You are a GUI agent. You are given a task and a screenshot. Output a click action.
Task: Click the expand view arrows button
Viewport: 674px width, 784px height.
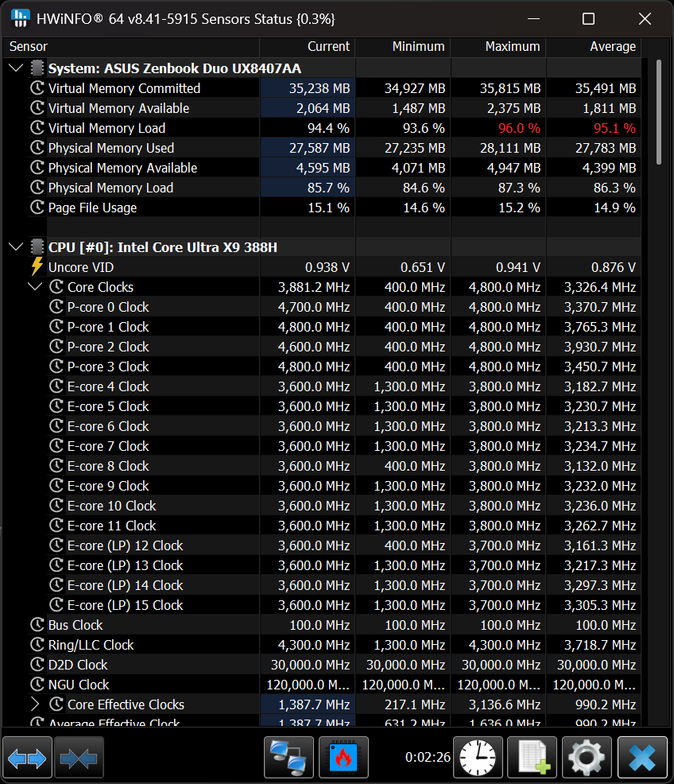[x=28, y=758]
